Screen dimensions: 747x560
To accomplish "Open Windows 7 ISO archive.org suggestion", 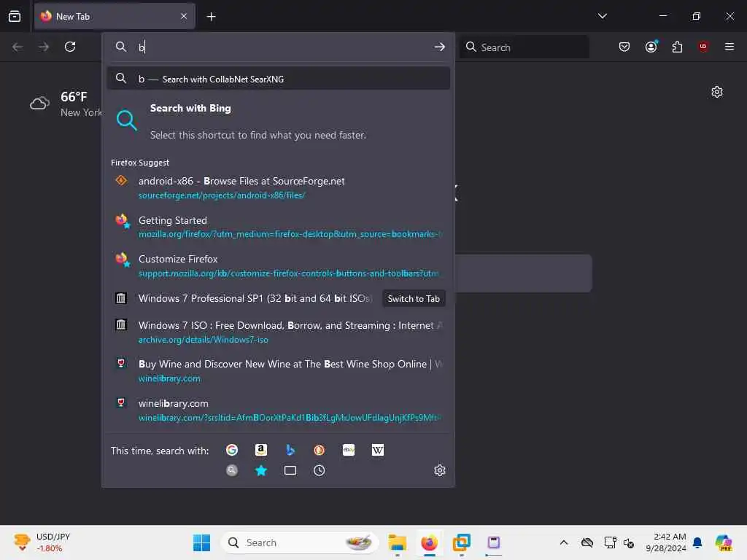I will coord(279,332).
